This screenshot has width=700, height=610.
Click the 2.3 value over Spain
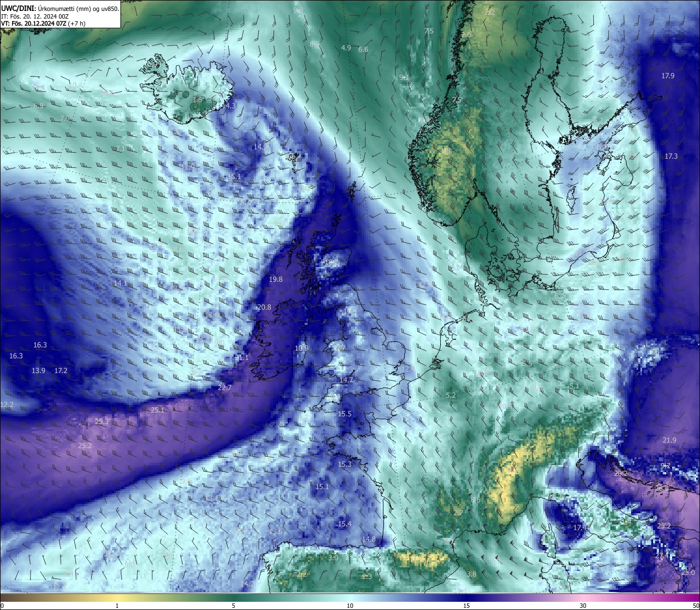coord(367,577)
